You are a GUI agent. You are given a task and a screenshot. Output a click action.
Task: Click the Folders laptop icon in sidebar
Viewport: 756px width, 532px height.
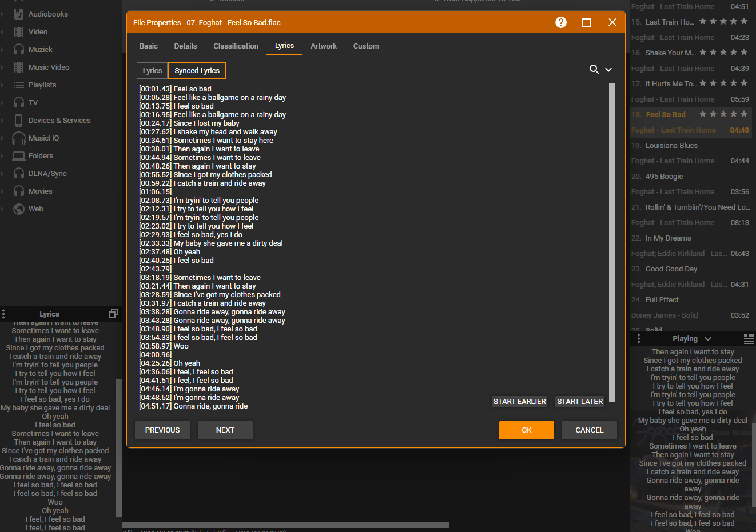pos(19,155)
